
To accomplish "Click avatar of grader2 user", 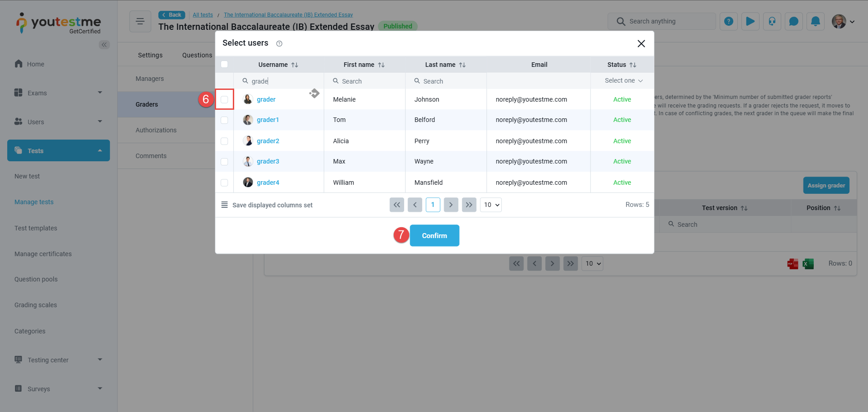I will tap(248, 140).
